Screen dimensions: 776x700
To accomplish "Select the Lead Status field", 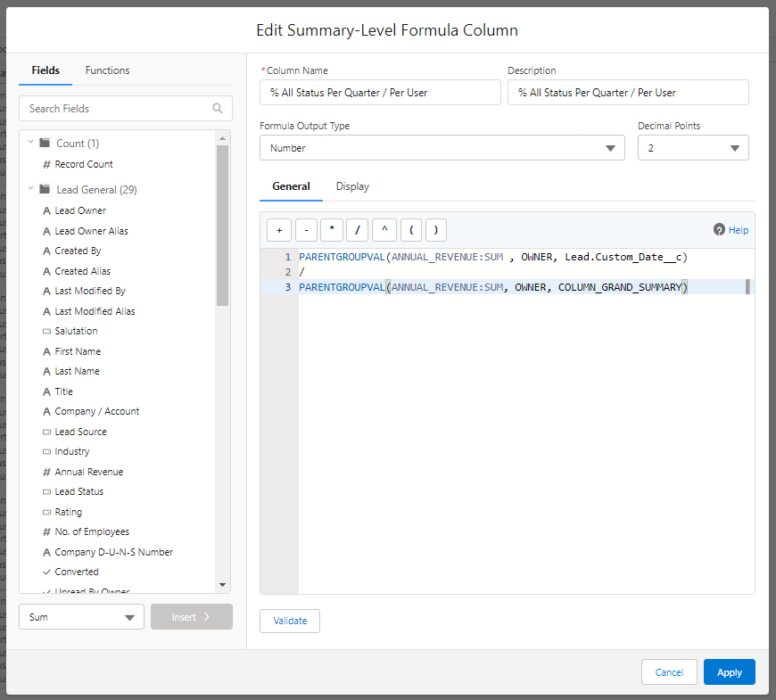I will (x=78, y=491).
